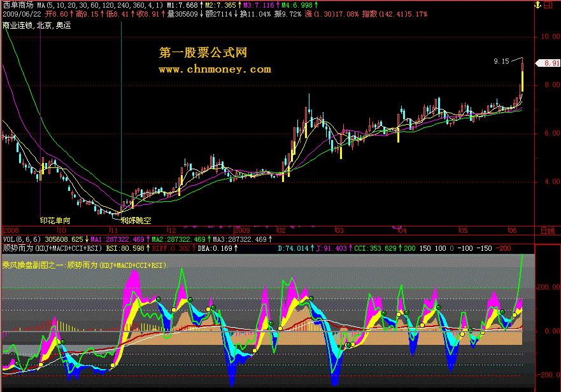Image resolution: width=561 pixels, height=392 pixels.
Task: Select the M1:7.668 moving average value
Action: (x=183, y=5)
